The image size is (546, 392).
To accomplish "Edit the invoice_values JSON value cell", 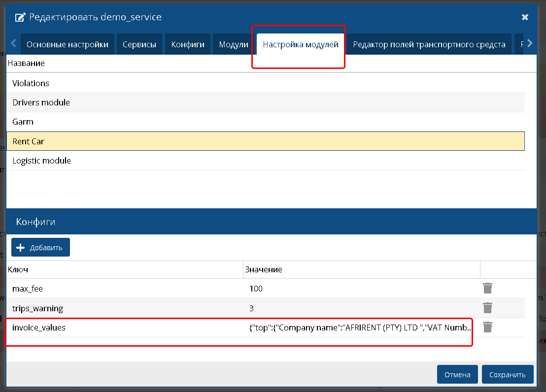I will coord(360,327).
